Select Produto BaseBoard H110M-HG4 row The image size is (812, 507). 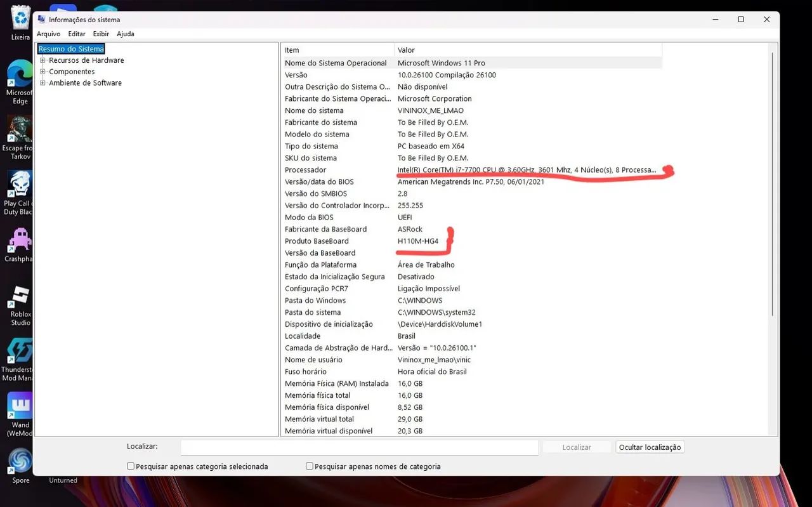pyautogui.click(x=472, y=241)
